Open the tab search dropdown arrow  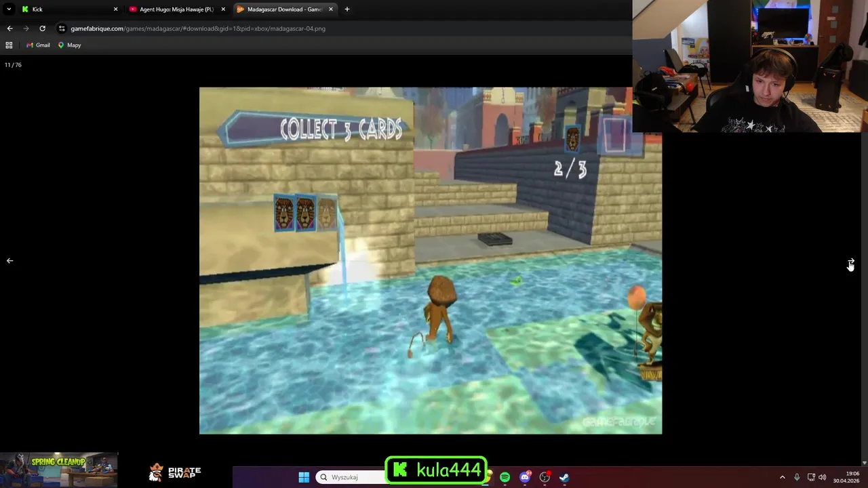tap(9, 9)
